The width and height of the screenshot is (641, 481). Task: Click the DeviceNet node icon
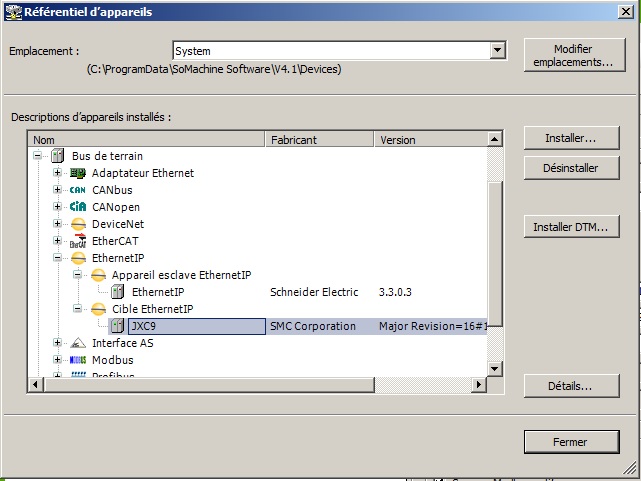pos(78,224)
